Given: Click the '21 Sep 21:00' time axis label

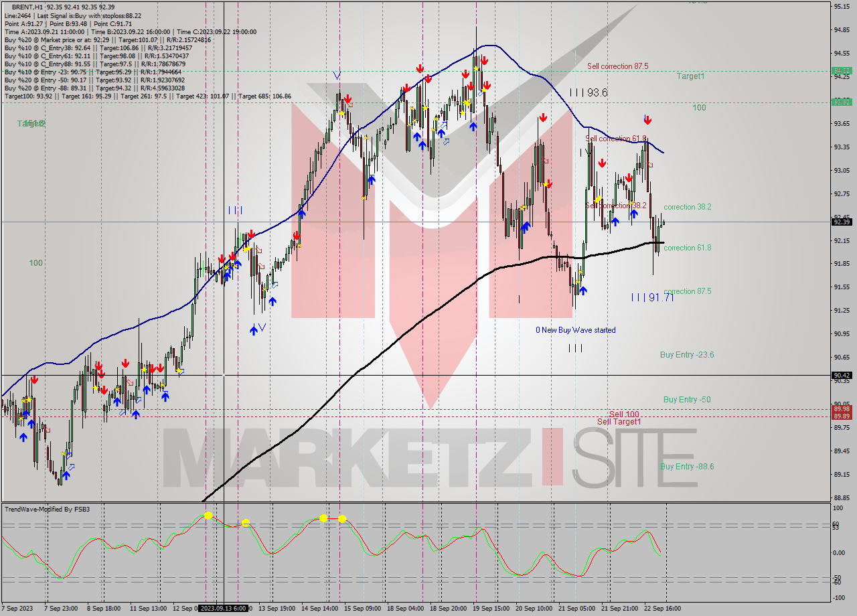Looking at the screenshot, I should tap(620, 609).
